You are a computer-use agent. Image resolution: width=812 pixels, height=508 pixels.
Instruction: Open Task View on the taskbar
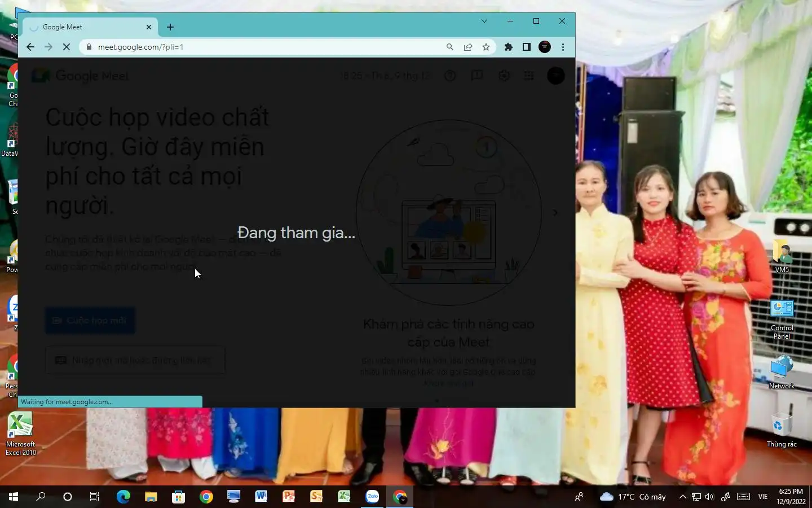click(x=95, y=497)
